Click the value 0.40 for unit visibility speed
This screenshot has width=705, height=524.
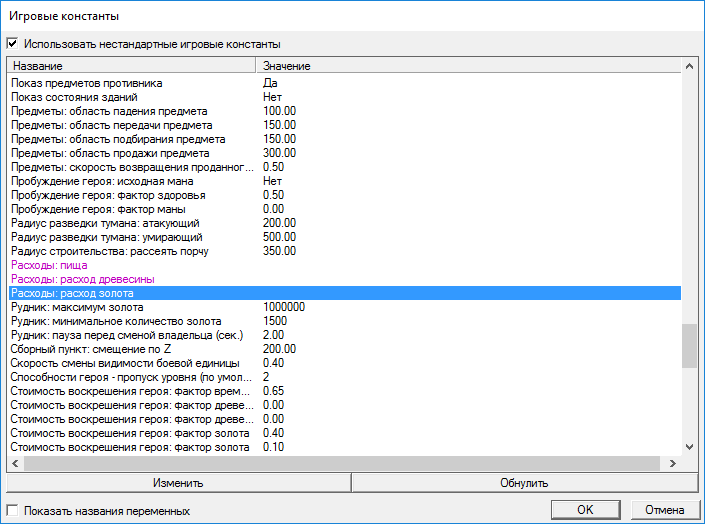pyautogui.click(x=273, y=363)
